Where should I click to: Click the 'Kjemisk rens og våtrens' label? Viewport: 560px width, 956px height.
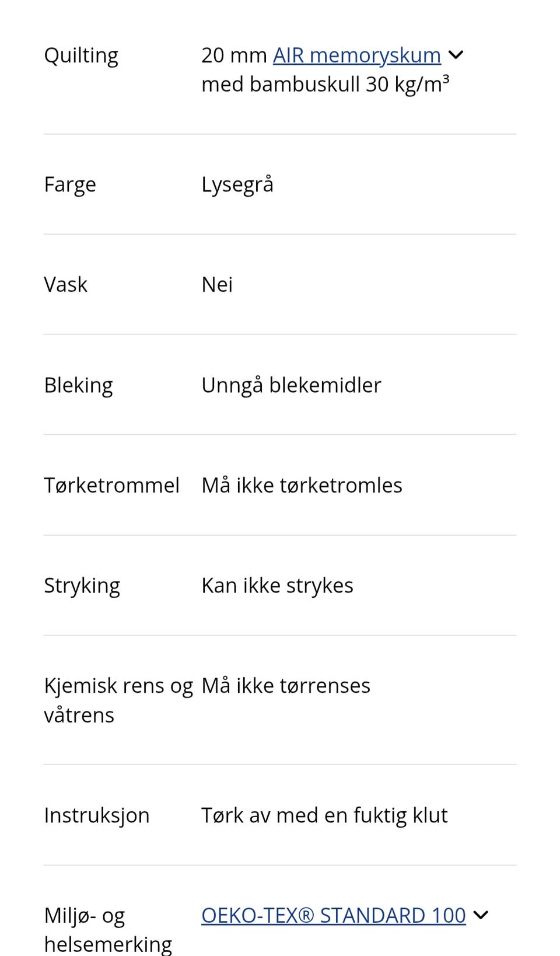[118, 700]
